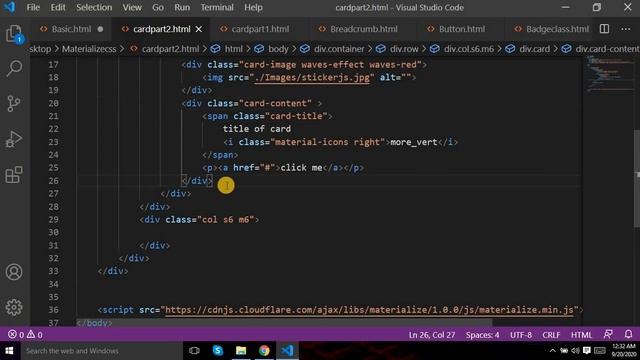Open the notifications bell in status bar
This screenshot has width=640, height=360.
pos(628,335)
